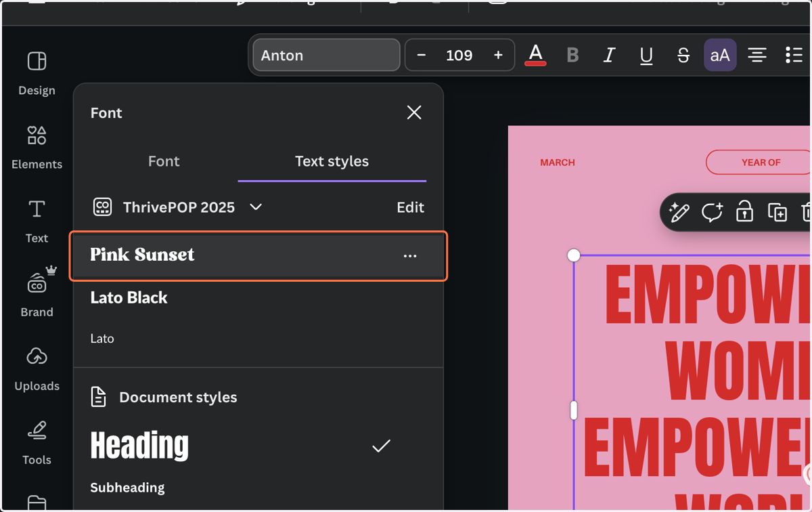The width and height of the screenshot is (812, 512).
Task: Change text alignment
Action: (x=757, y=56)
